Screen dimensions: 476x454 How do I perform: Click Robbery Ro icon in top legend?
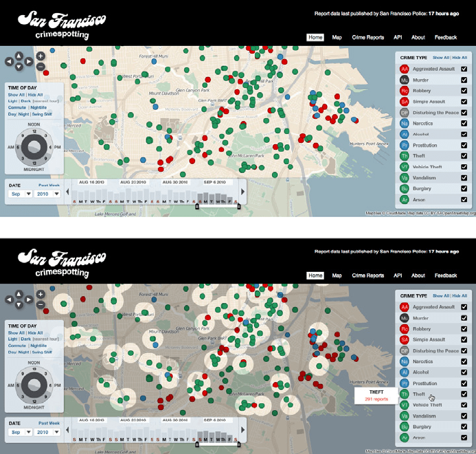[404, 91]
